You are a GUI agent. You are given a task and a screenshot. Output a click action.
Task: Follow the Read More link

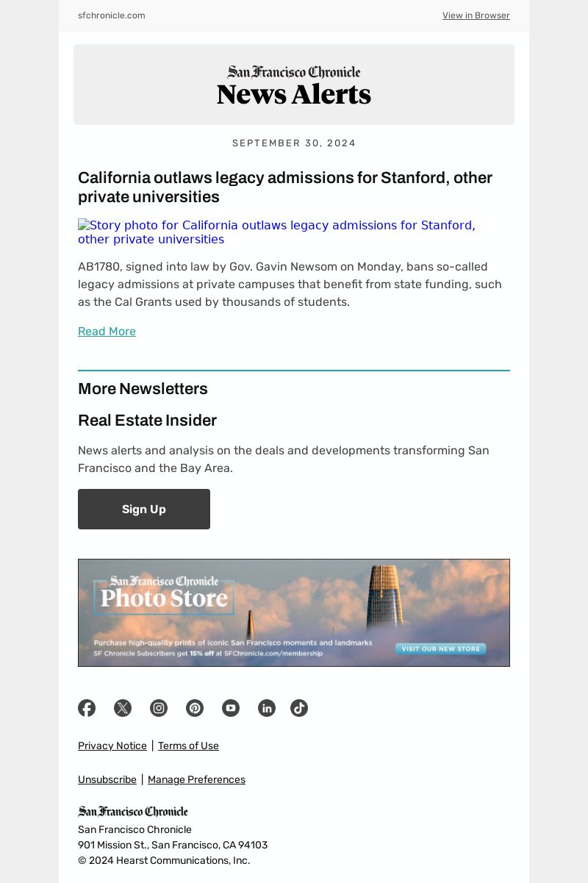(x=107, y=332)
